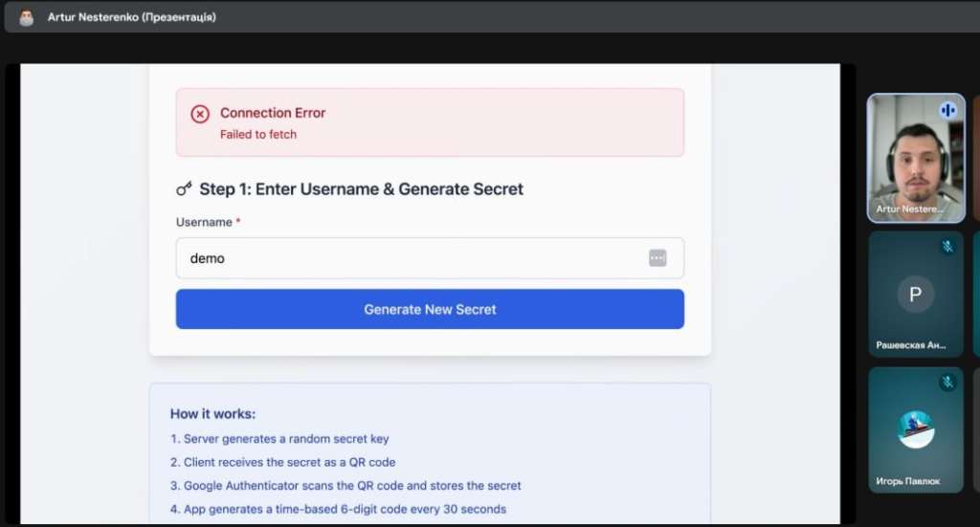
Task: Click the key icon beside Step 1 heading
Action: point(185,188)
